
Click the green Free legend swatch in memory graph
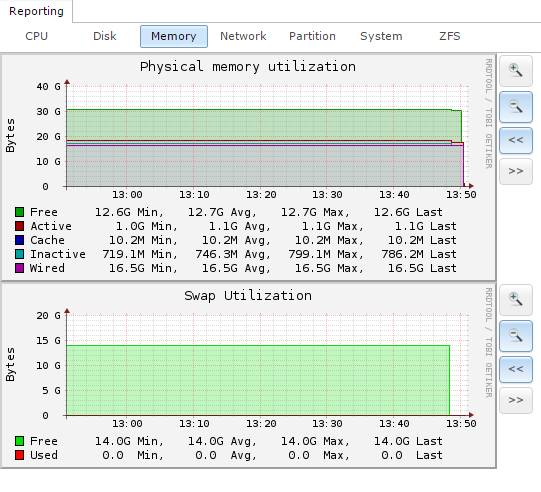19,212
